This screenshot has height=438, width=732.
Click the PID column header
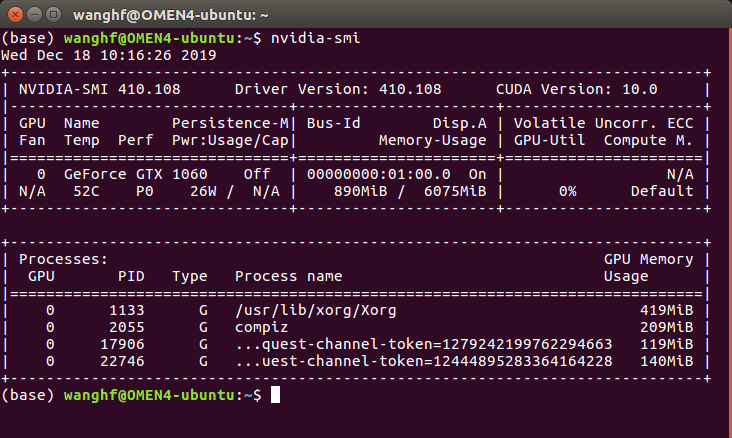[131, 276]
